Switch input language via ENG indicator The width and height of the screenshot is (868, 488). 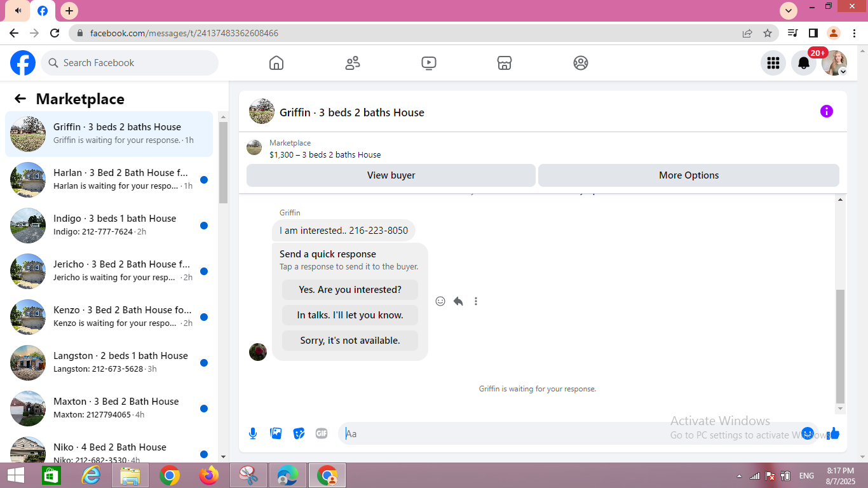click(x=806, y=476)
